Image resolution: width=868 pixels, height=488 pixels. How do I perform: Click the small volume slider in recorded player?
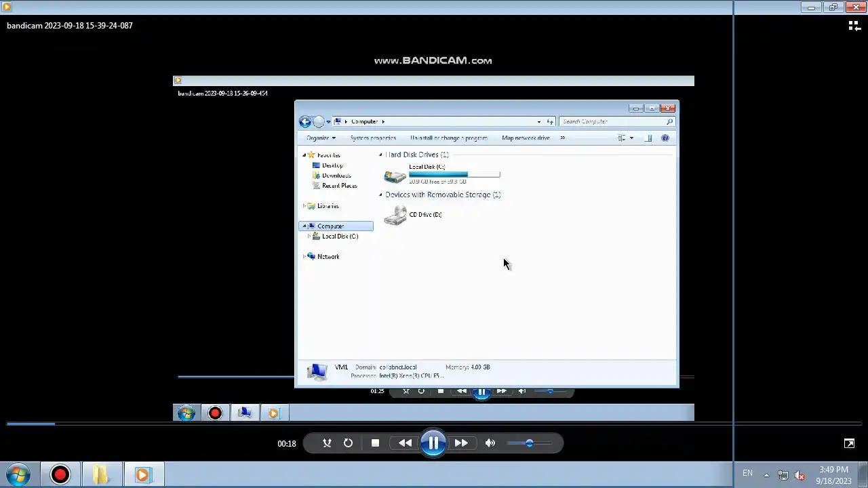tap(550, 391)
